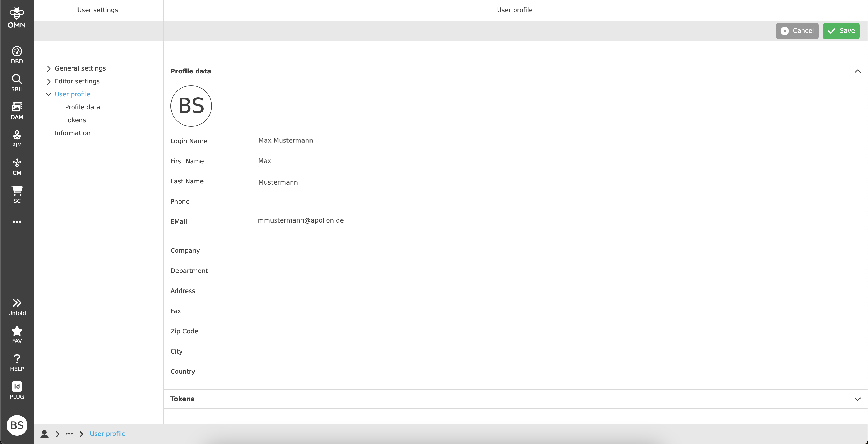Open the HELP section
868x444 pixels.
[17, 362]
